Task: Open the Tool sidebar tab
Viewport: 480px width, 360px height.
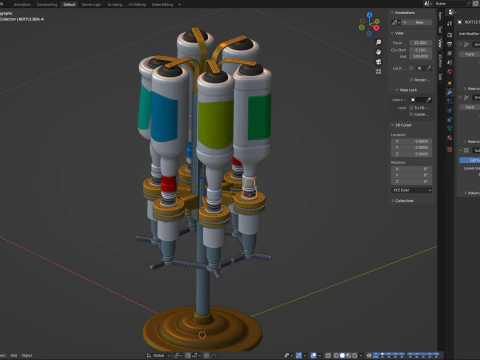Action: click(x=440, y=29)
